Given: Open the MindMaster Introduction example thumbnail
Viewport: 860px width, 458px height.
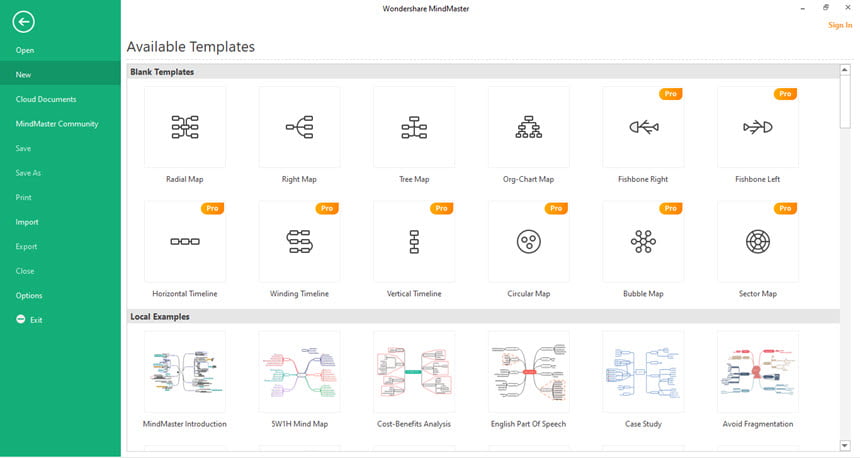Looking at the screenshot, I should click(185, 371).
